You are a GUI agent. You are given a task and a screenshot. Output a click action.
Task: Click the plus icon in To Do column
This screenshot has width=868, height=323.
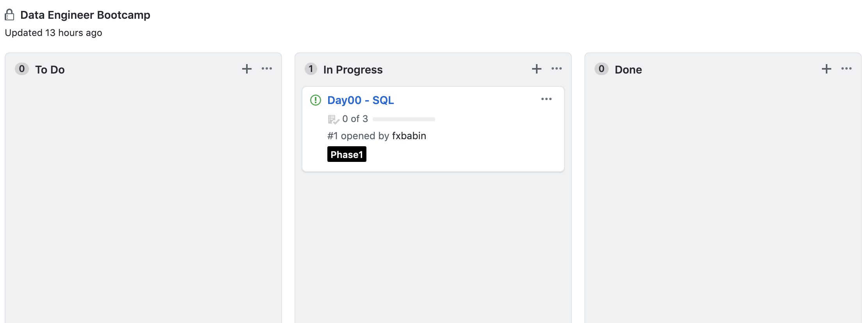pos(246,69)
